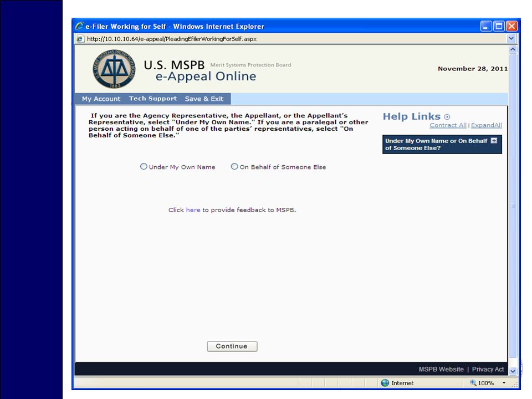Click the Contract All link
532x399 pixels.
448,125
